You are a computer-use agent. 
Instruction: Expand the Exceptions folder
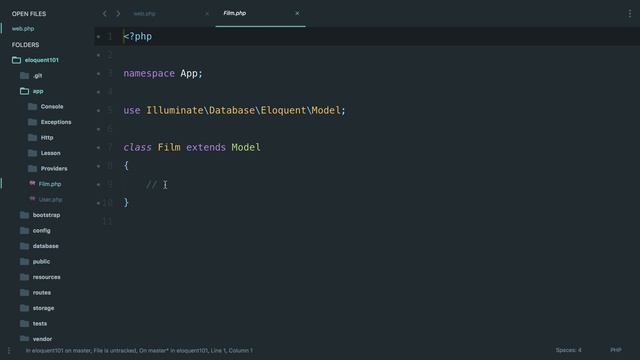[50, 122]
